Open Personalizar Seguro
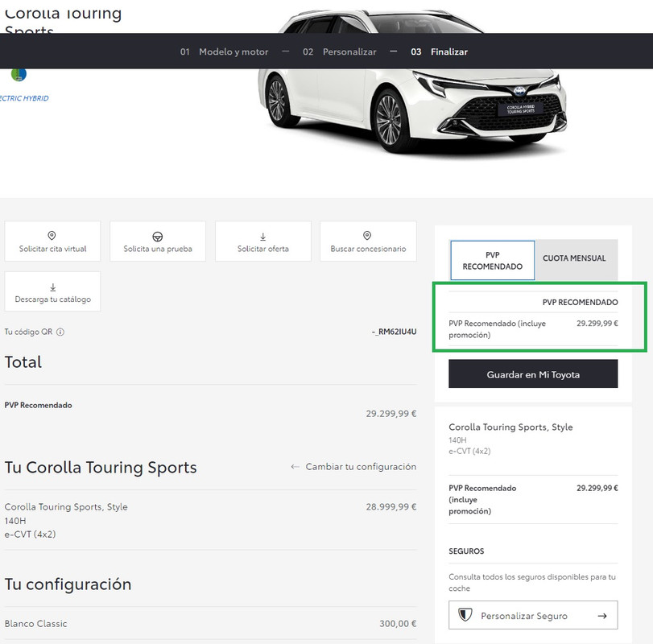The image size is (653, 644). click(533, 615)
